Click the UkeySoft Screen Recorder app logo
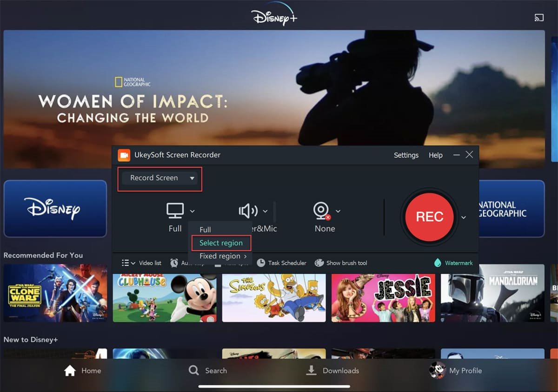Viewport: 558px width, 392px height. pos(124,155)
